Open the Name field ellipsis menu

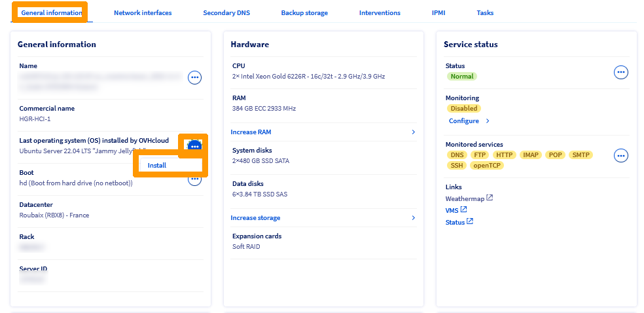(194, 78)
